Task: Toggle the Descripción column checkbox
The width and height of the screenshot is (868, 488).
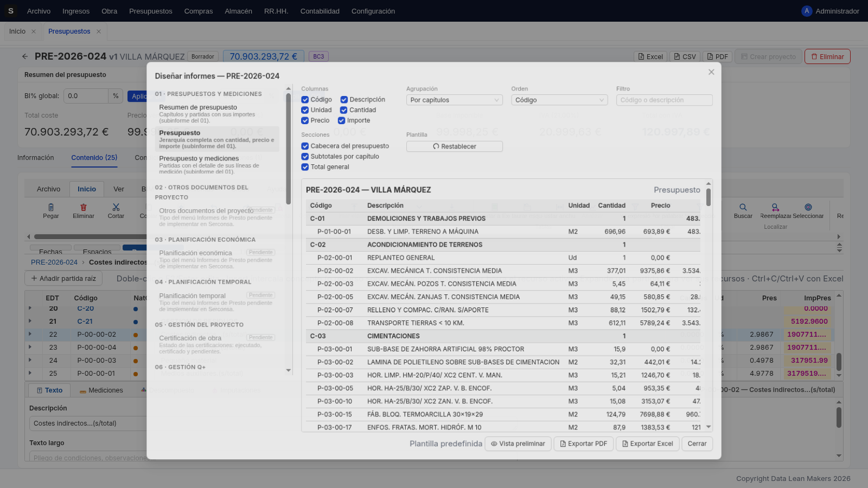Action: coord(344,100)
